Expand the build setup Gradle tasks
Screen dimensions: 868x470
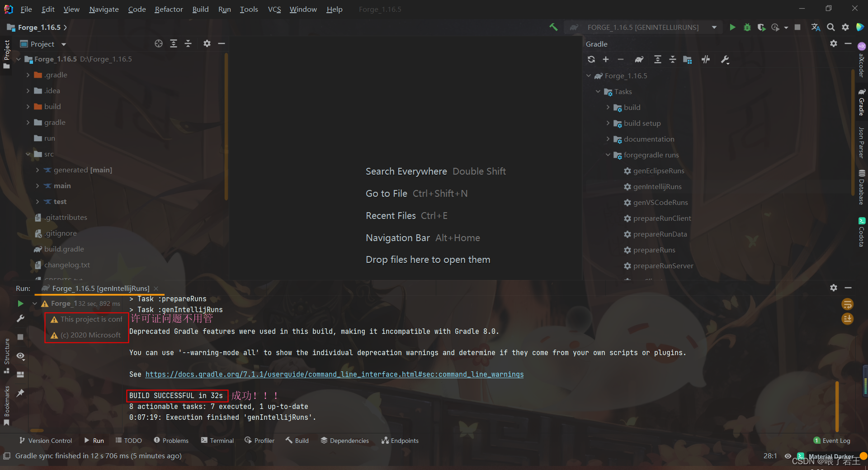click(608, 123)
